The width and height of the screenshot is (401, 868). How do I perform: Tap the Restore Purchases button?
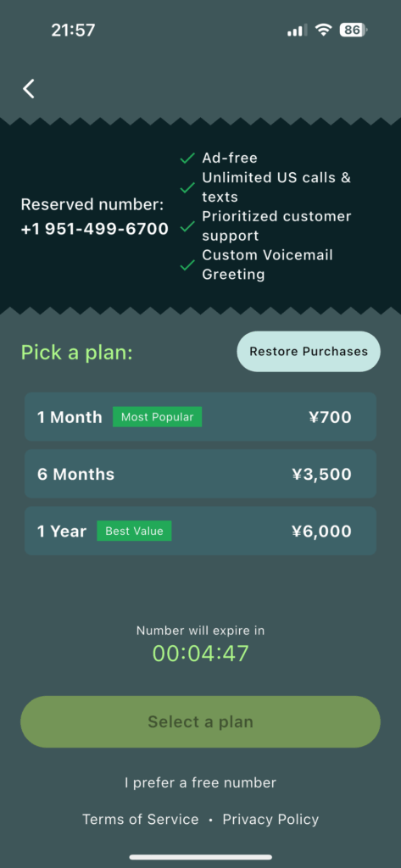coord(309,352)
